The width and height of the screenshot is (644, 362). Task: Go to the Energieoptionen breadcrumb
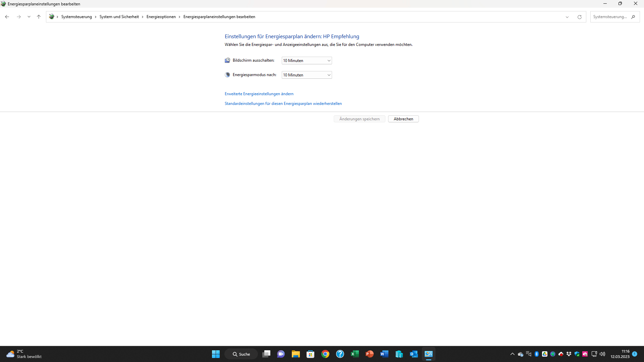point(161,17)
